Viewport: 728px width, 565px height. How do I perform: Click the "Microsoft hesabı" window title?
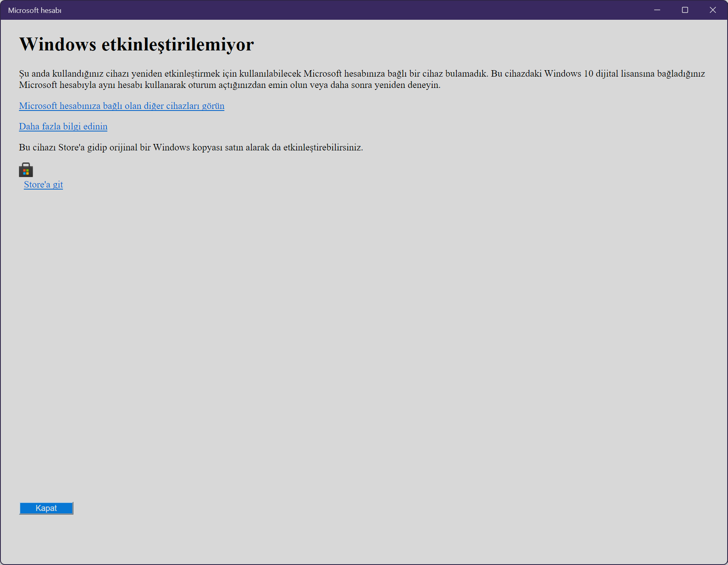(x=35, y=10)
